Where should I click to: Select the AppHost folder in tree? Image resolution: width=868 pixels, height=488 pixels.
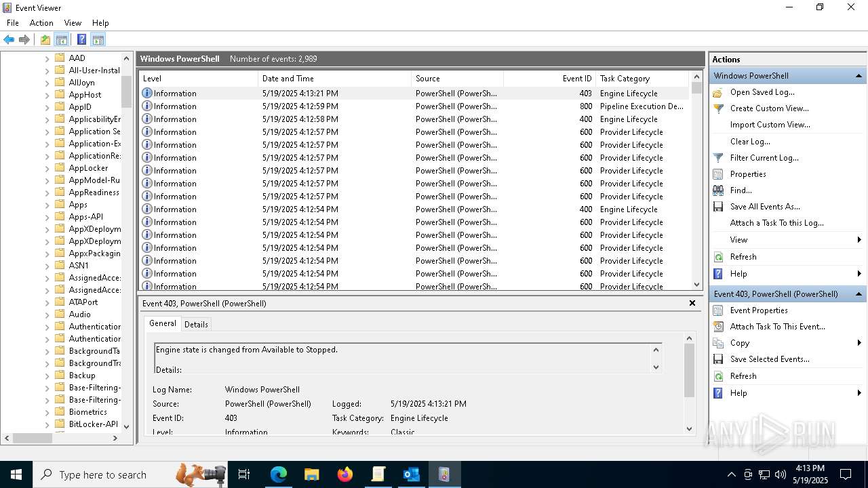85,95
